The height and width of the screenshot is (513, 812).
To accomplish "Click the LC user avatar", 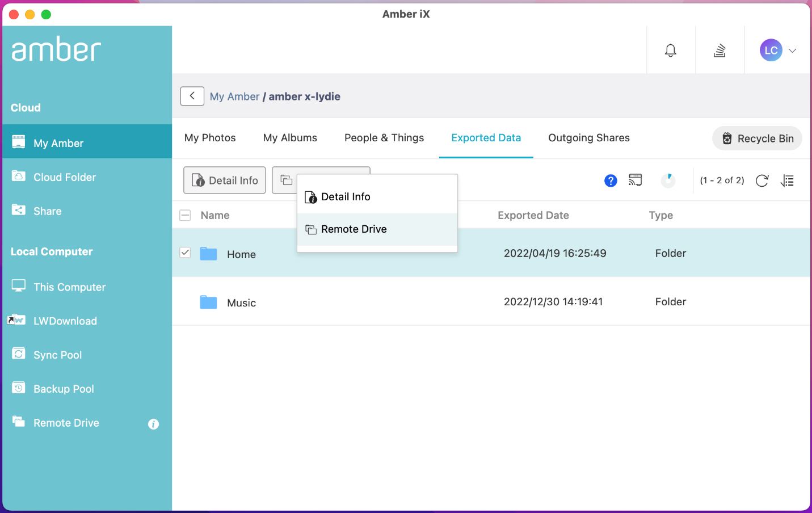I will [771, 50].
